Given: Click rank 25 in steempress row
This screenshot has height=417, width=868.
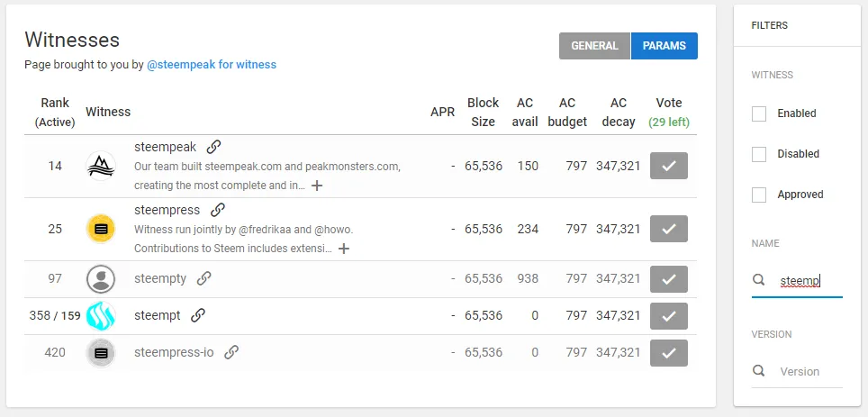Looking at the screenshot, I should (55, 229).
